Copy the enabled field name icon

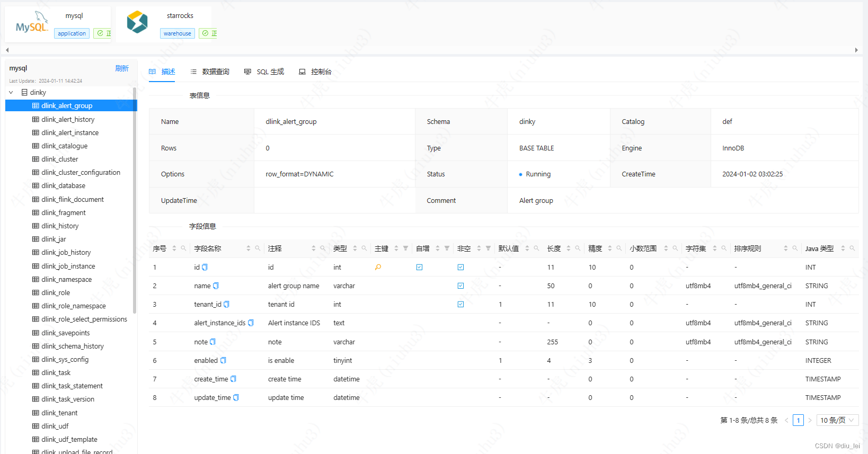[223, 361]
